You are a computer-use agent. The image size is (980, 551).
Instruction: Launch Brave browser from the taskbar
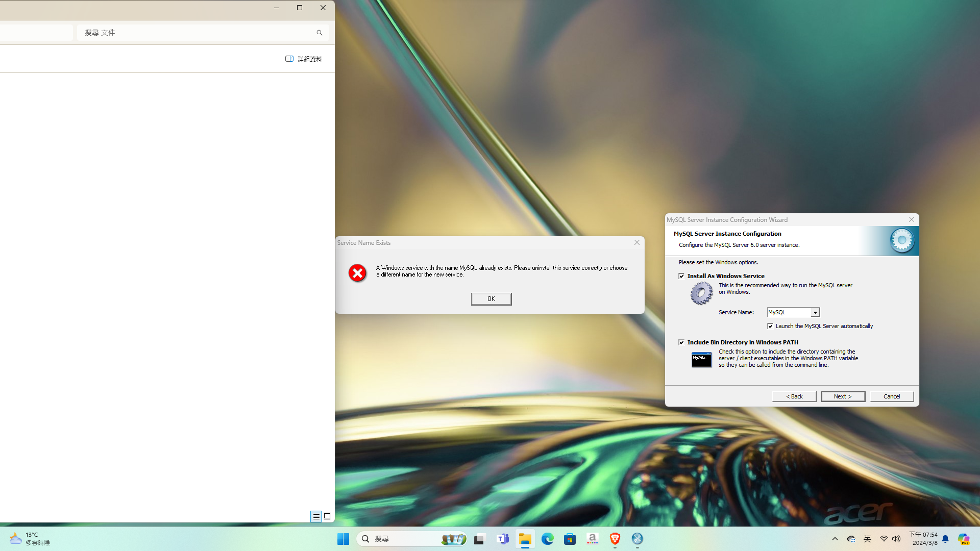(x=615, y=539)
